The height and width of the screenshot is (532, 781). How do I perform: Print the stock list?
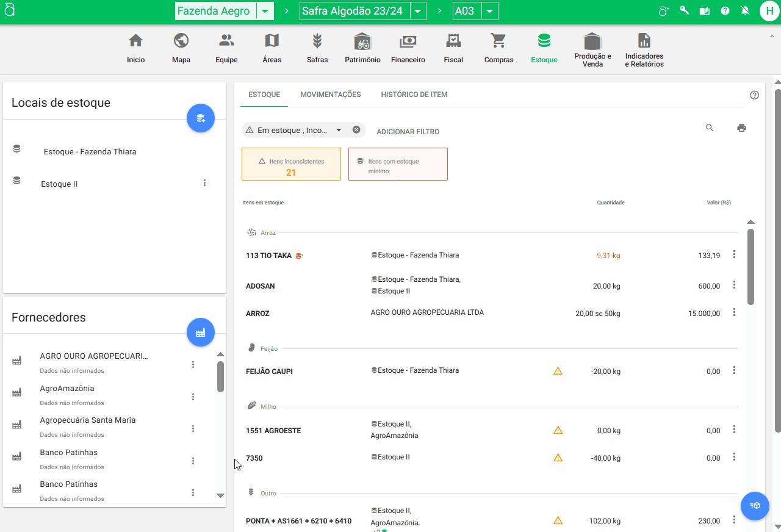point(741,128)
